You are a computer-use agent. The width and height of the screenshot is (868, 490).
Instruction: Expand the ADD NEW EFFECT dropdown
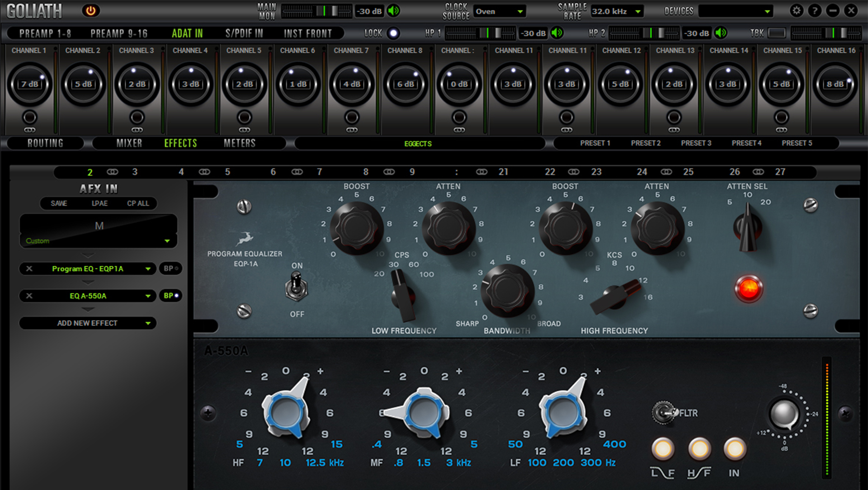(x=87, y=323)
